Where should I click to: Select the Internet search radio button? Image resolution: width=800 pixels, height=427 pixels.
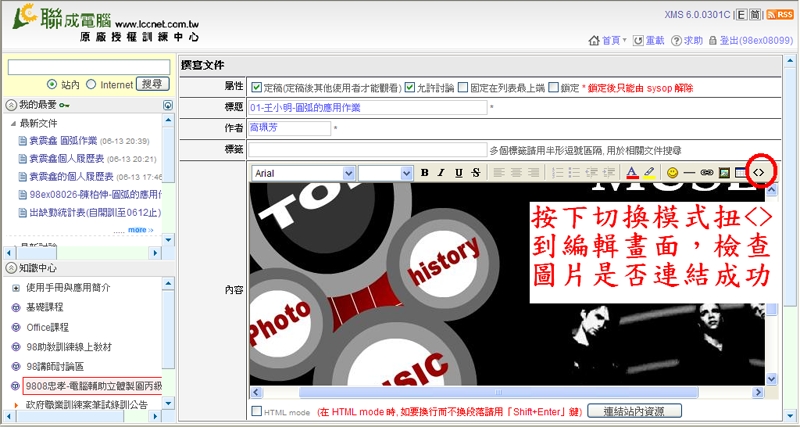(x=91, y=85)
